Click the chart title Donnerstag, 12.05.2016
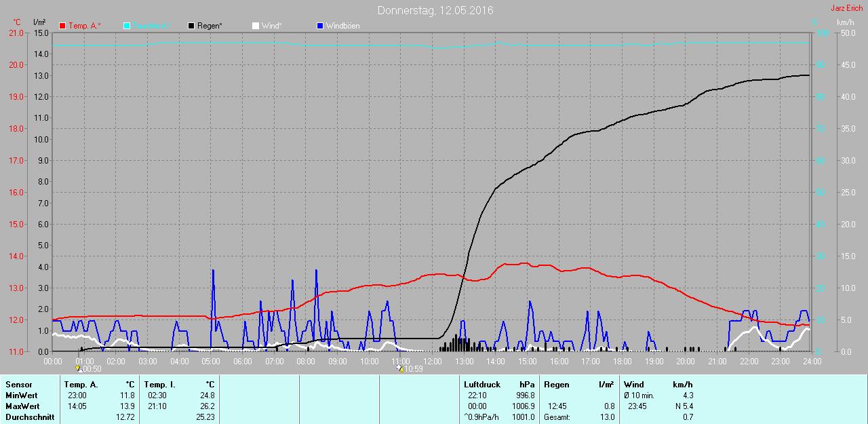The width and height of the screenshot is (868, 424). tap(435, 10)
